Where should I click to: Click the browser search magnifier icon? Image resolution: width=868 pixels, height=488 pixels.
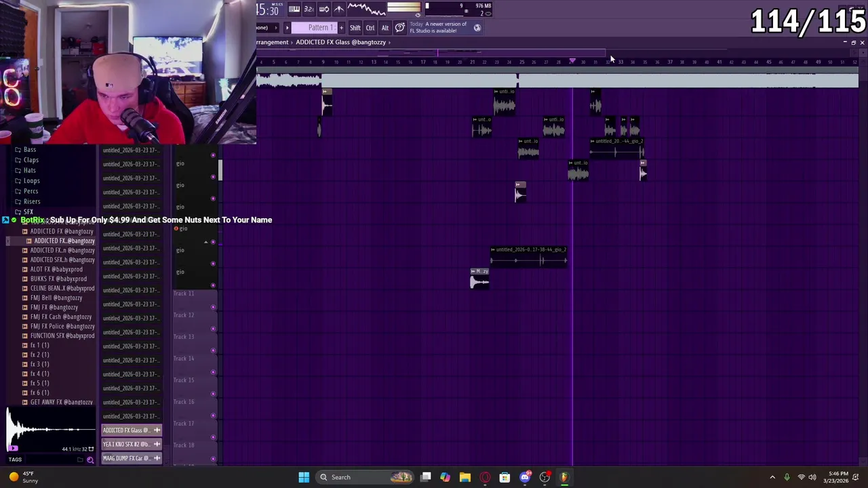tap(90, 460)
